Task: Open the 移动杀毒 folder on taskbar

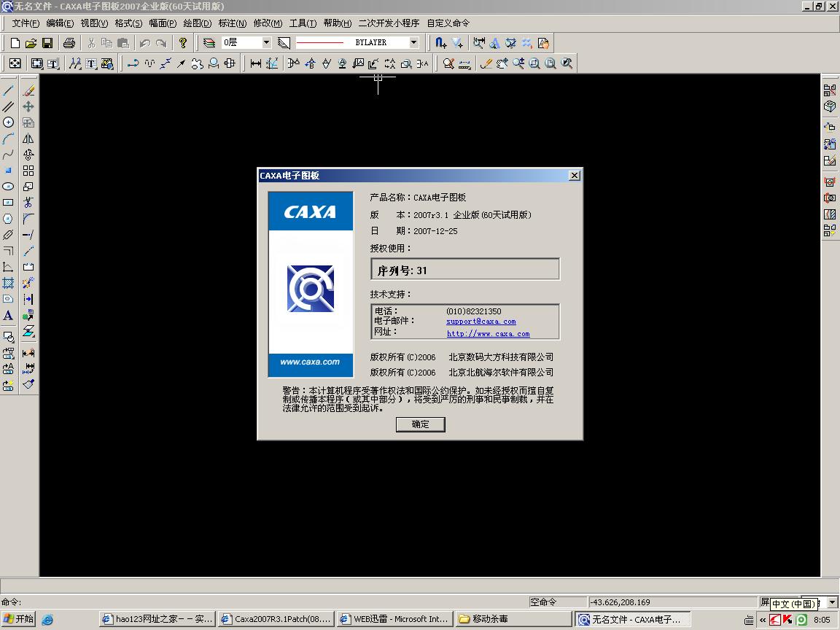Action: pyautogui.click(x=514, y=619)
